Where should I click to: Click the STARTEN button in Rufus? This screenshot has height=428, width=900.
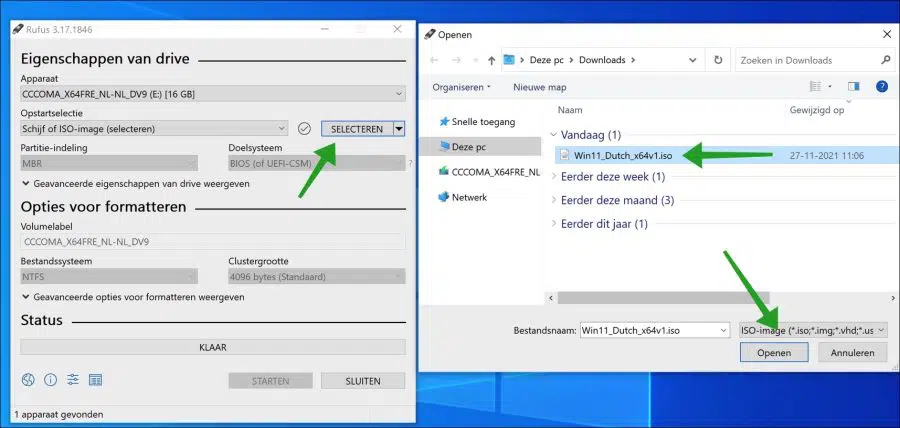[270, 381]
